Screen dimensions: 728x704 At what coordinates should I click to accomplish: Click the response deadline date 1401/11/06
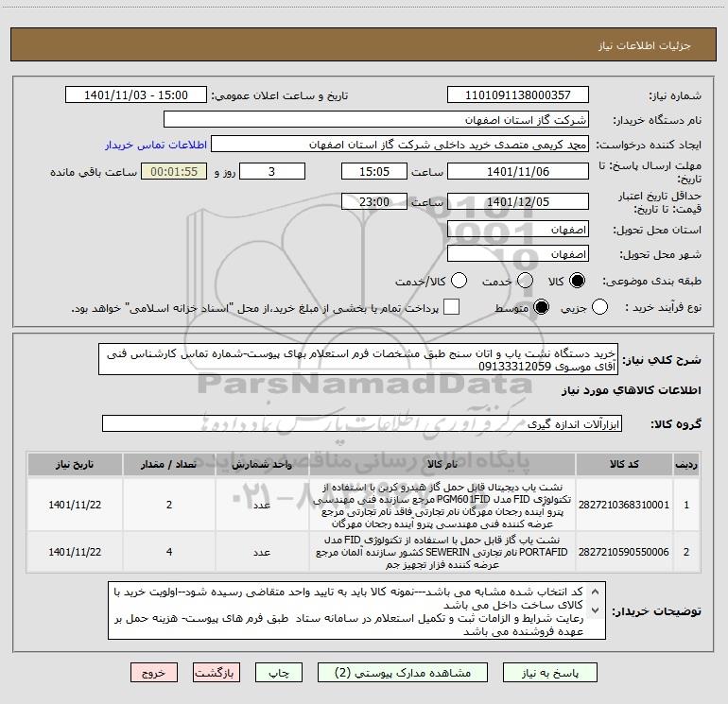pos(518,172)
